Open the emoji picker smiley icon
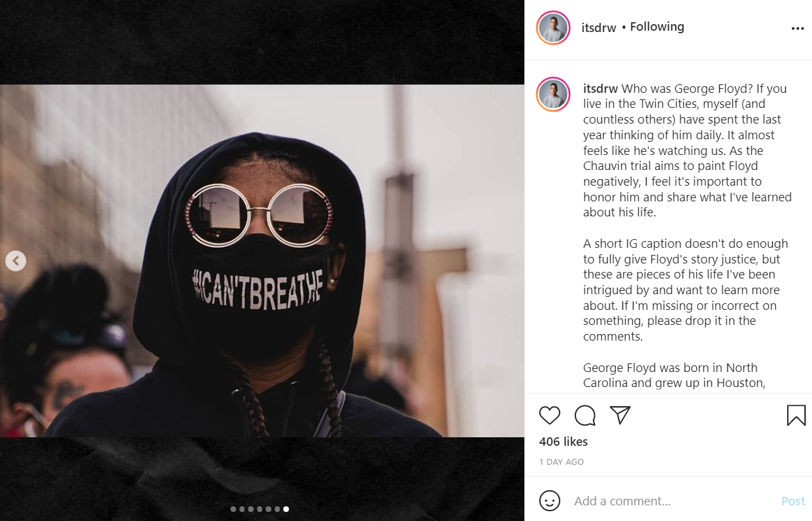The width and height of the screenshot is (812, 521). click(x=550, y=501)
